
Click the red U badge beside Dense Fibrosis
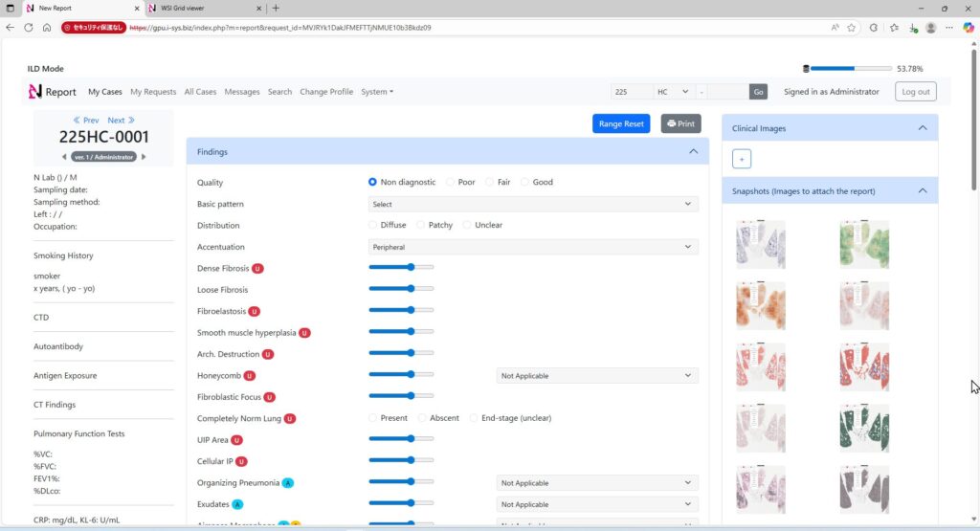tap(257, 269)
